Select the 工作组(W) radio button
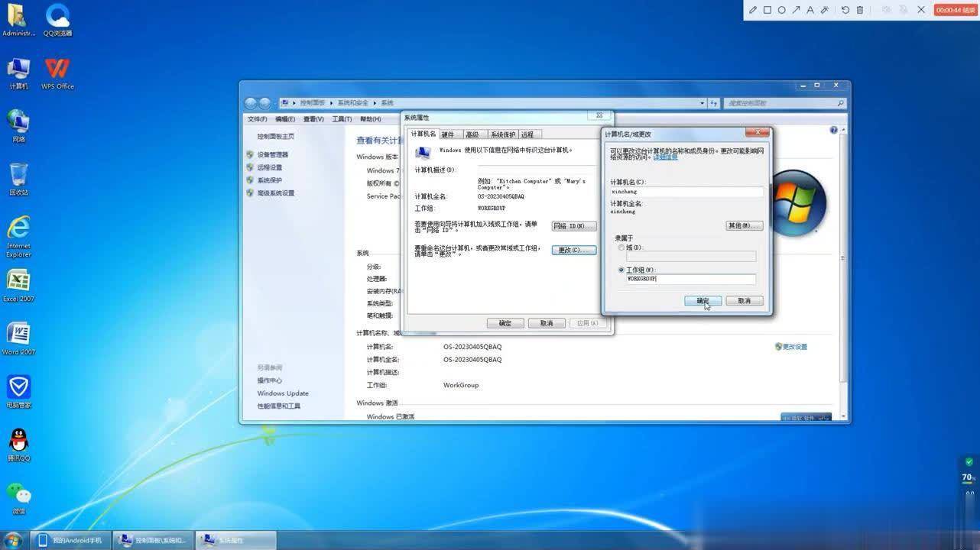Image resolution: width=980 pixels, height=550 pixels. click(x=621, y=270)
